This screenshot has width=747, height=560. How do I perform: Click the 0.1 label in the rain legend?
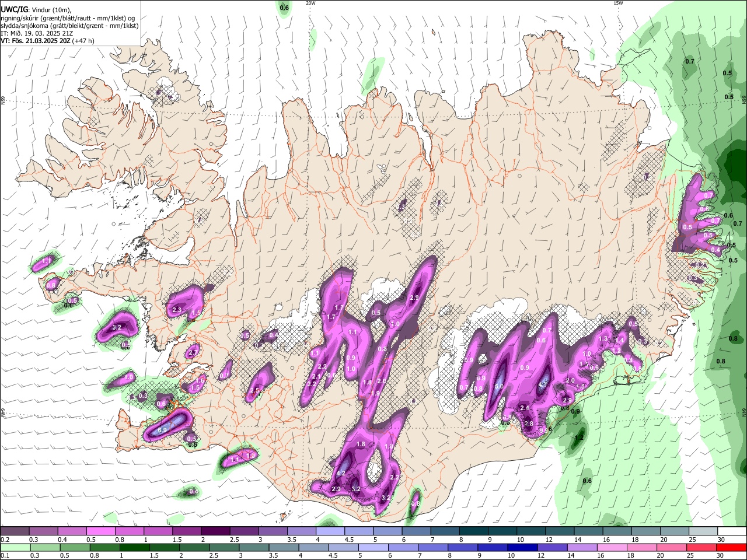pos(5,555)
